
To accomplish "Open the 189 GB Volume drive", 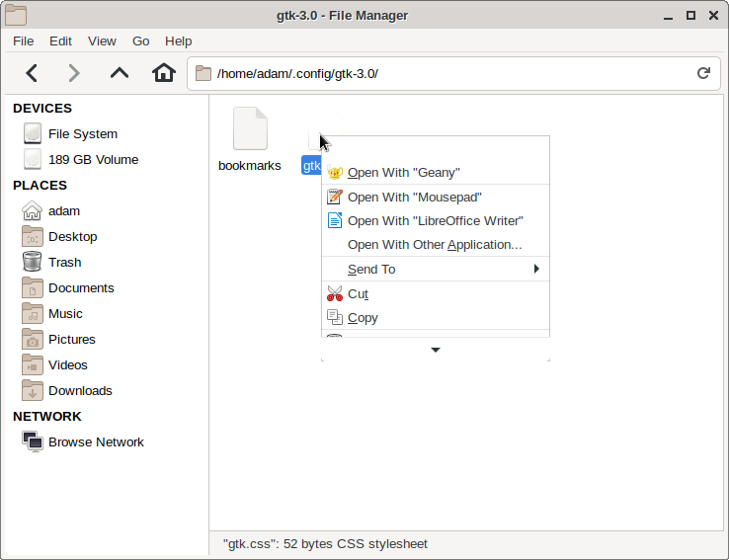I will [93, 159].
